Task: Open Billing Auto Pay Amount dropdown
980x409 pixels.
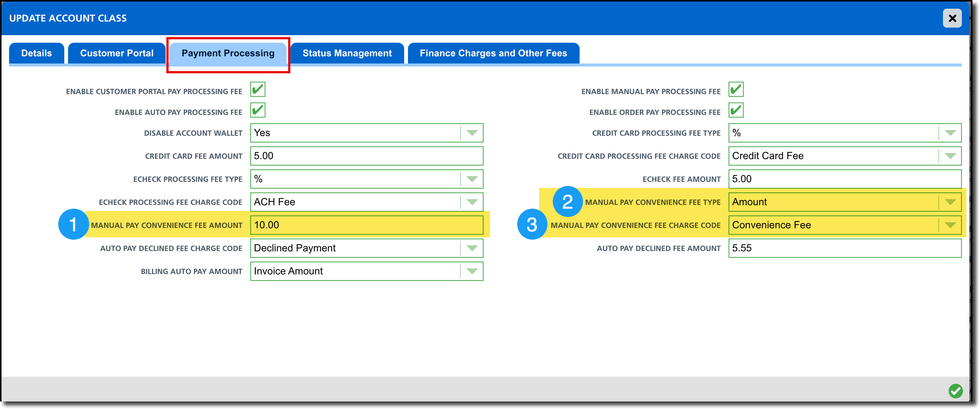Action: pos(472,271)
